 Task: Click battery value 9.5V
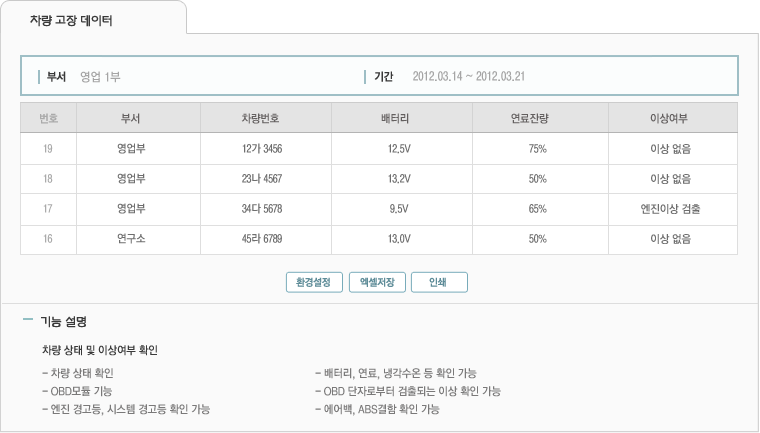[x=399, y=209]
